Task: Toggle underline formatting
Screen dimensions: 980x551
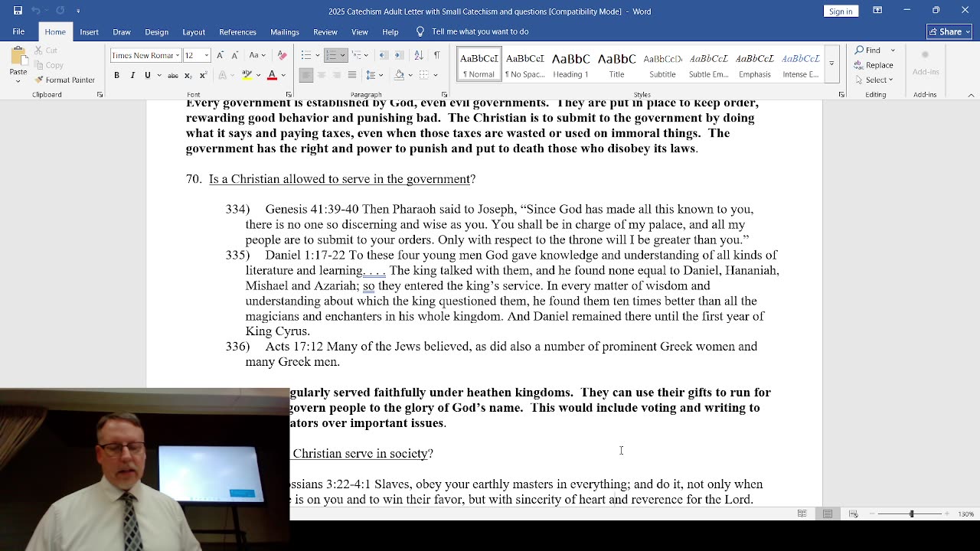Action: [x=147, y=75]
